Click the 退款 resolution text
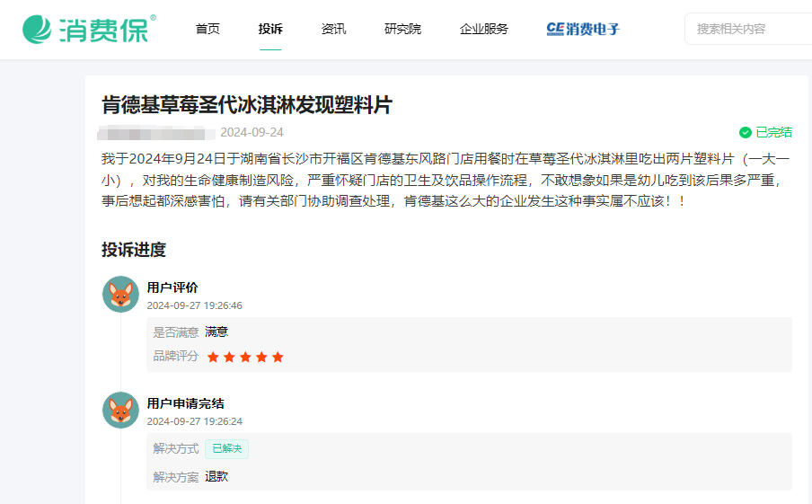The height and width of the screenshot is (504, 812). [216, 476]
